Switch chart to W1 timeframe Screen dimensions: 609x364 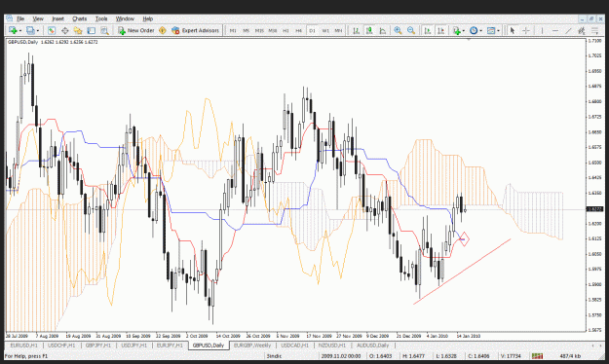click(x=325, y=30)
